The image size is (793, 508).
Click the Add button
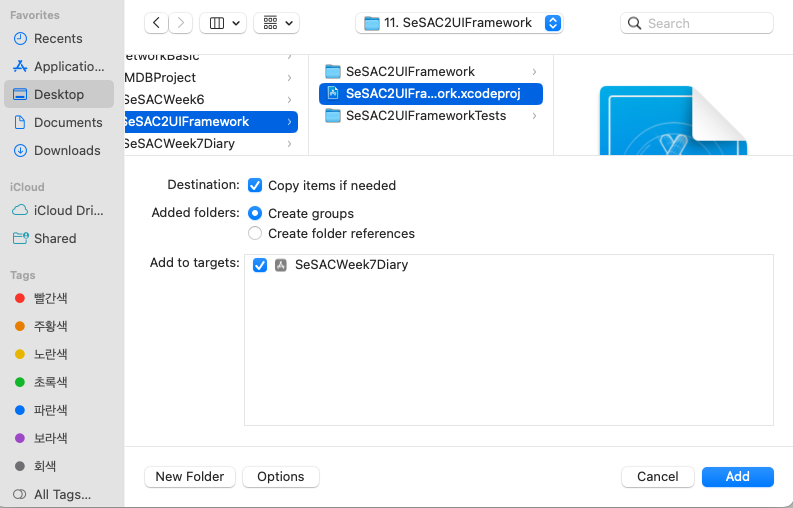[737, 477]
